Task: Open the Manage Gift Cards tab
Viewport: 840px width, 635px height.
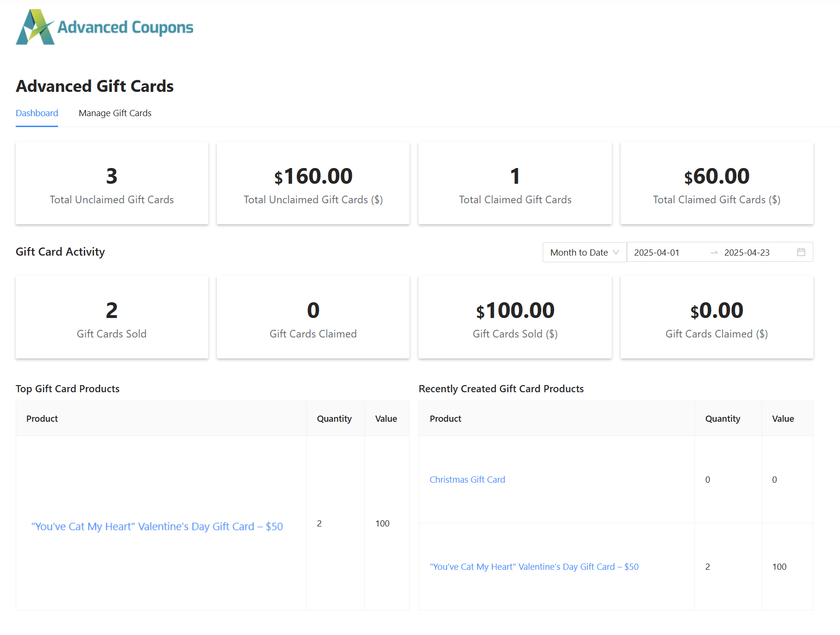Action: click(115, 113)
